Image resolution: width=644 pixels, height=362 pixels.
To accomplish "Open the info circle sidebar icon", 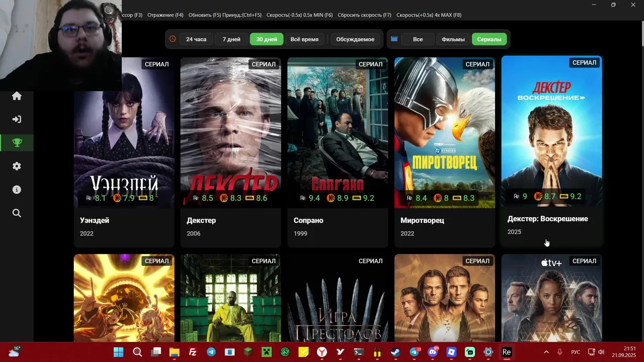I will (x=17, y=190).
